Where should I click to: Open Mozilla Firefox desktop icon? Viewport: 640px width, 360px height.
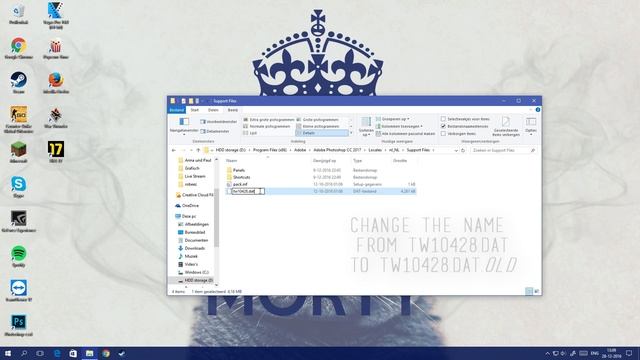56,82
